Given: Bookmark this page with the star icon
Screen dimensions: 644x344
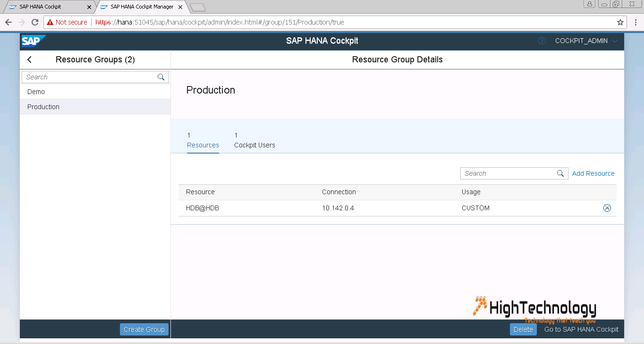Looking at the screenshot, I should [x=620, y=22].
